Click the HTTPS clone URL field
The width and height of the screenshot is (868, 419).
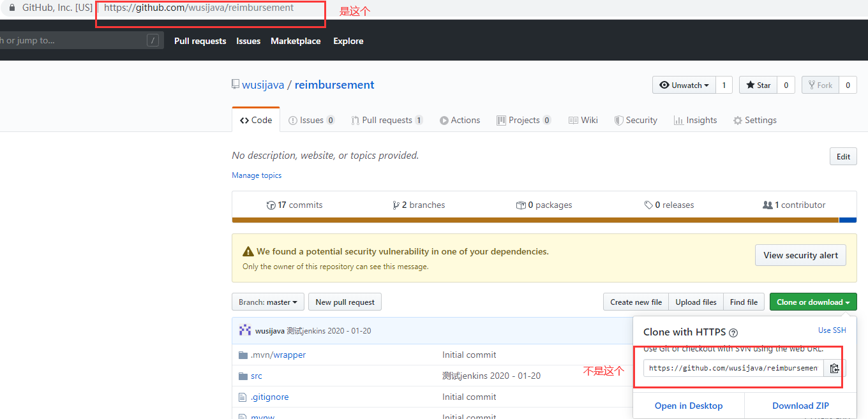click(x=734, y=368)
